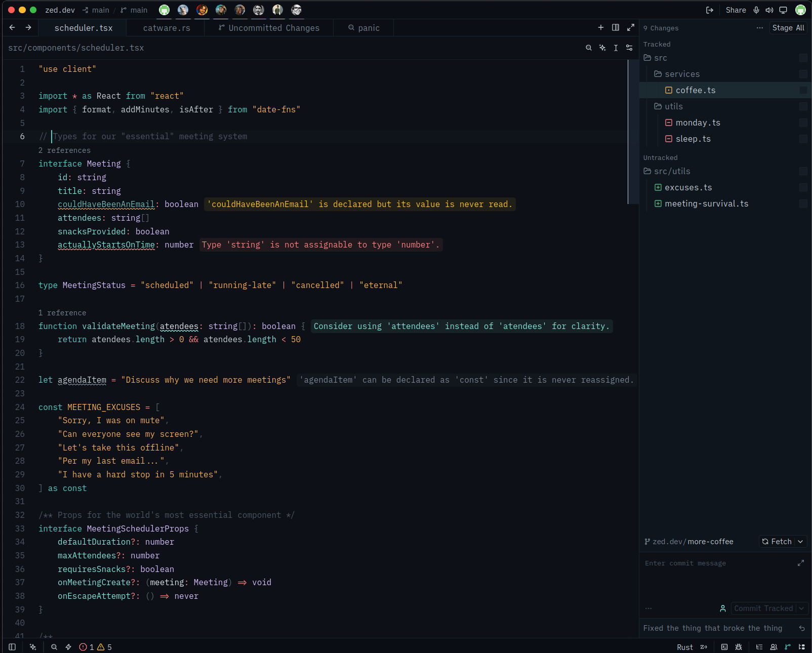
Task: Toggle the left dock in status bar
Action: 12,647
